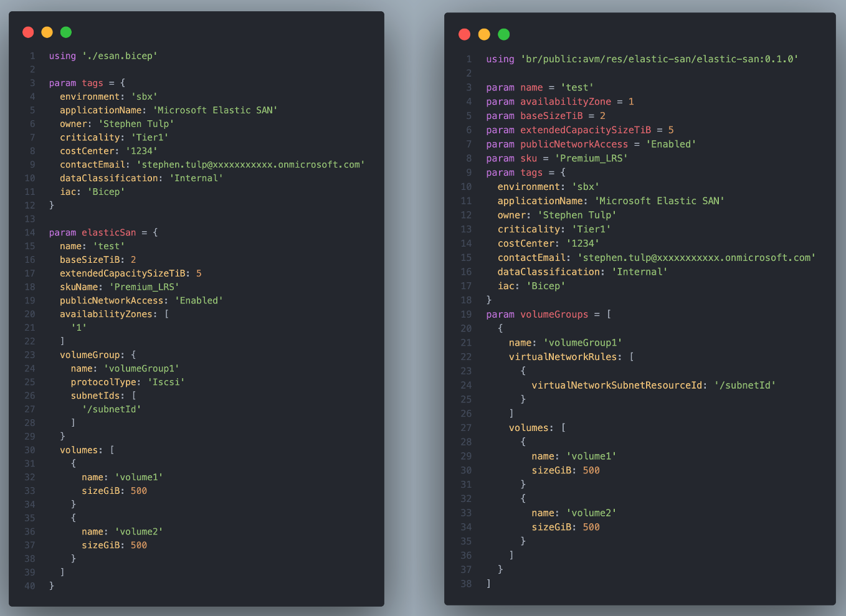Click "iac: 'Bicep'" in the esan.bicep window
Viewport: 846px width, 616px height.
[x=93, y=192]
